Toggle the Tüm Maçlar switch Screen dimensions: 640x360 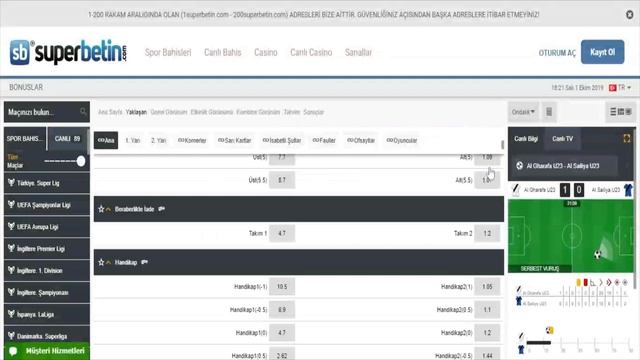(x=65, y=161)
